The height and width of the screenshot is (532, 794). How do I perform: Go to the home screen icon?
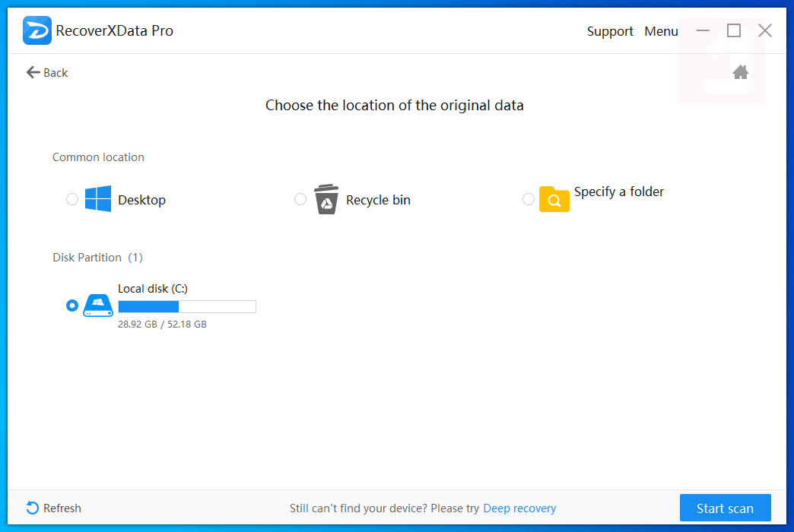pyautogui.click(x=741, y=72)
